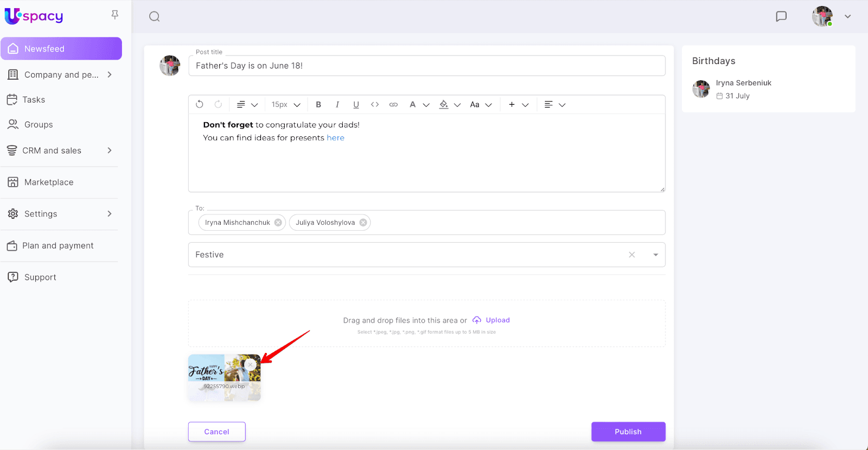The height and width of the screenshot is (450, 868).
Task: Open the text highlight color picker
Action: [x=444, y=105]
